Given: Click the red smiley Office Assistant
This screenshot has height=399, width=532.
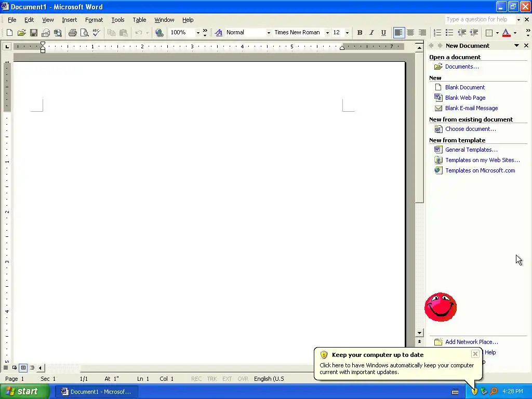Looking at the screenshot, I should coord(441,307).
